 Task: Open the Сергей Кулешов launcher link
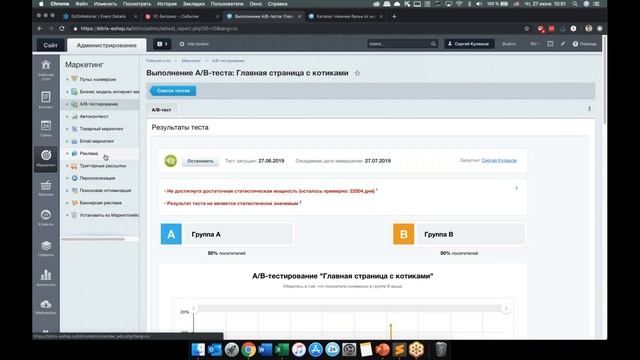point(499,160)
